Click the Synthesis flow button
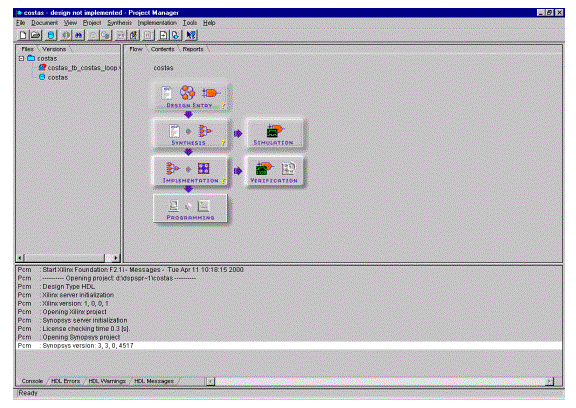This screenshot has height=408, width=576. tap(190, 133)
